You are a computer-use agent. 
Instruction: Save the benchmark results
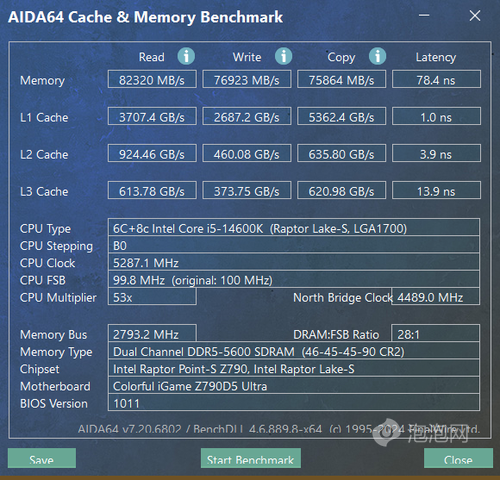[42, 458]
